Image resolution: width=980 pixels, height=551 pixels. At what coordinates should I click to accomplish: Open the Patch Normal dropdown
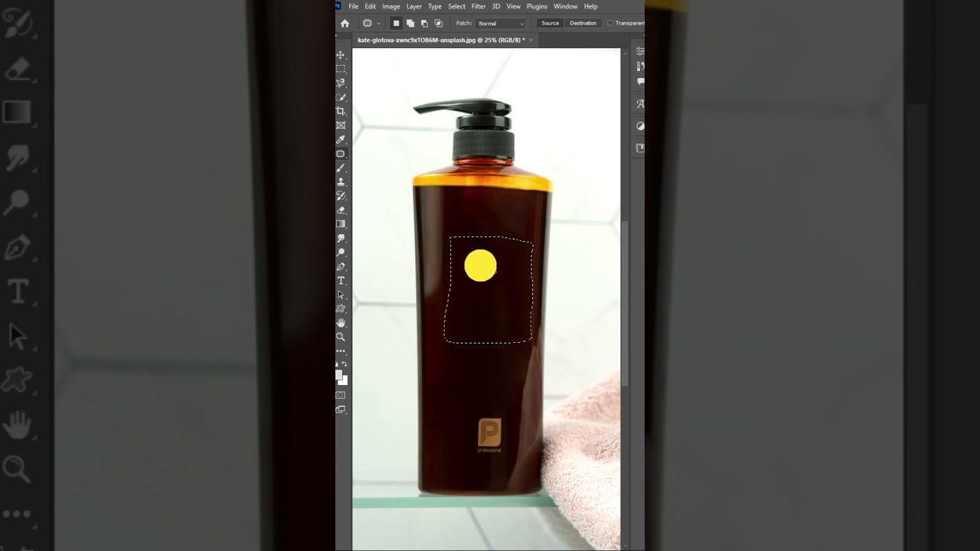501,23
